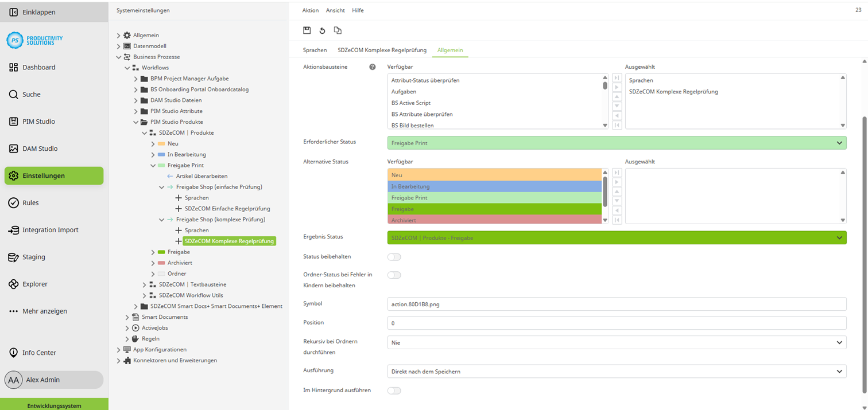Switch to the Sprachen tab
Viewport: 868px width, 410px height.
[x=313, y=50]
